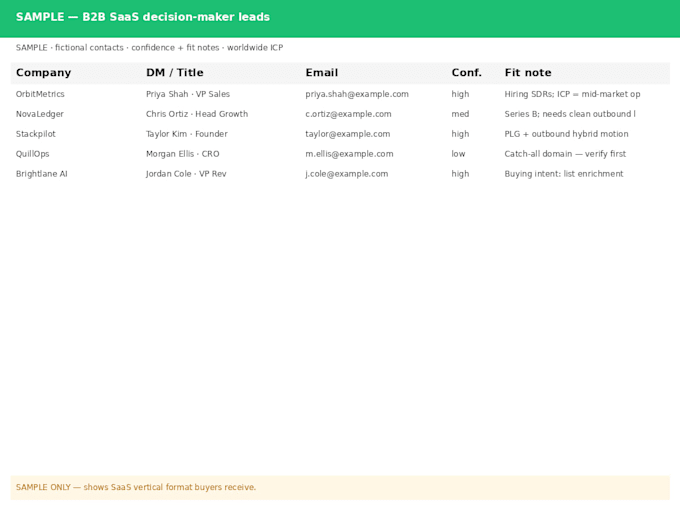The width and height of the screenshot is (680, 510).
Task: Select the Conf. column header
Action: point(466,72)
